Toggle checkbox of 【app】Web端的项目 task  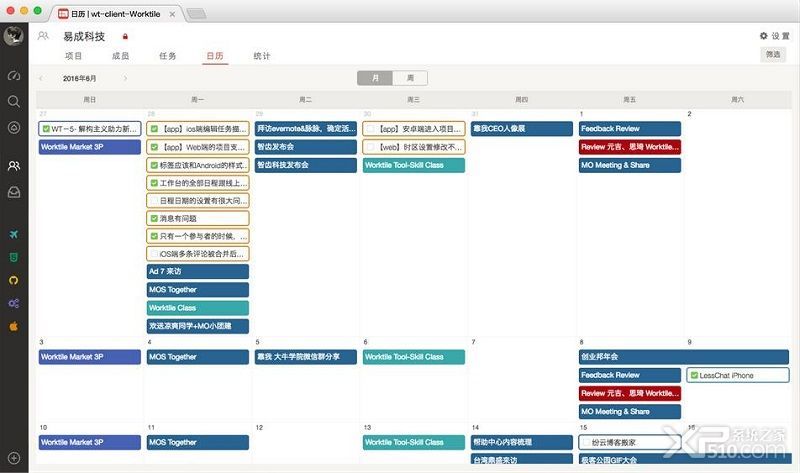coord(154,147)
